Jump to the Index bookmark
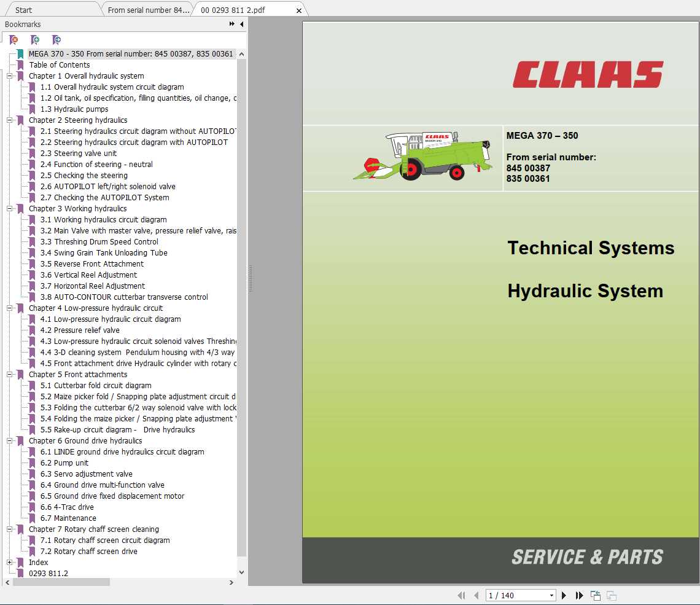 tap(38, 562)
